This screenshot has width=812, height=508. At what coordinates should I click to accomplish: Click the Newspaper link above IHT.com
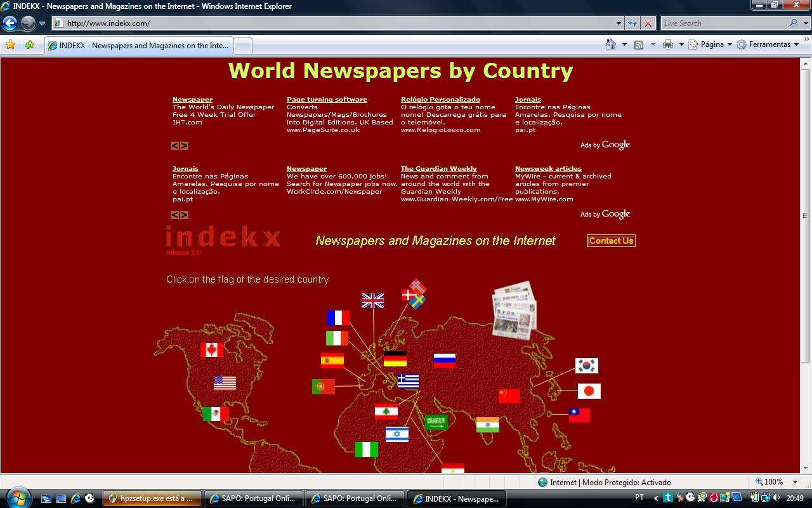pos(192,100)
